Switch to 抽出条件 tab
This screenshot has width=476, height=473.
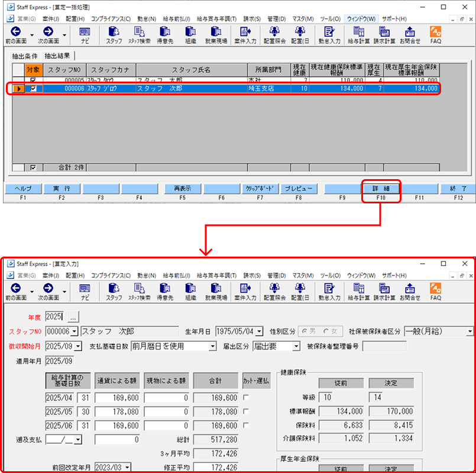pyautogui.click(x=25, y=56)
